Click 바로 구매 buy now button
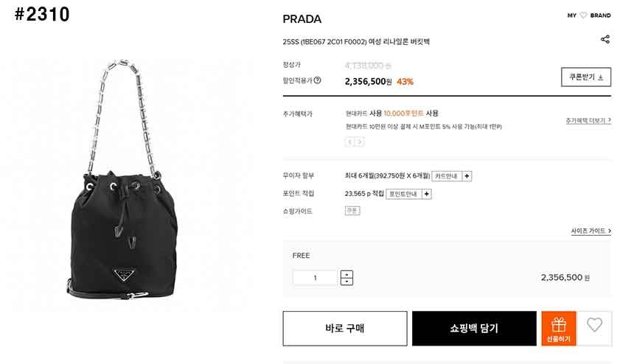634x364 pixels. coord(345,329)
